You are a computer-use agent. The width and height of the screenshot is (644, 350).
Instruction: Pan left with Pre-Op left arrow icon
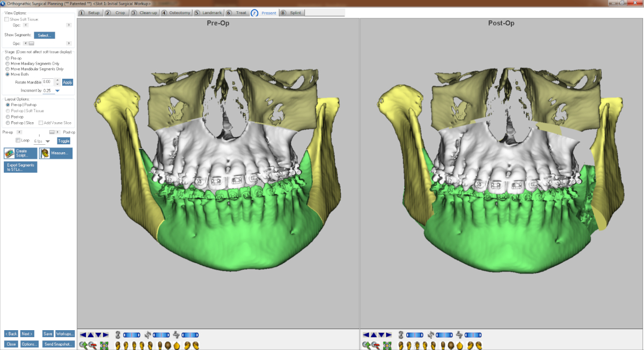(83, 335)
